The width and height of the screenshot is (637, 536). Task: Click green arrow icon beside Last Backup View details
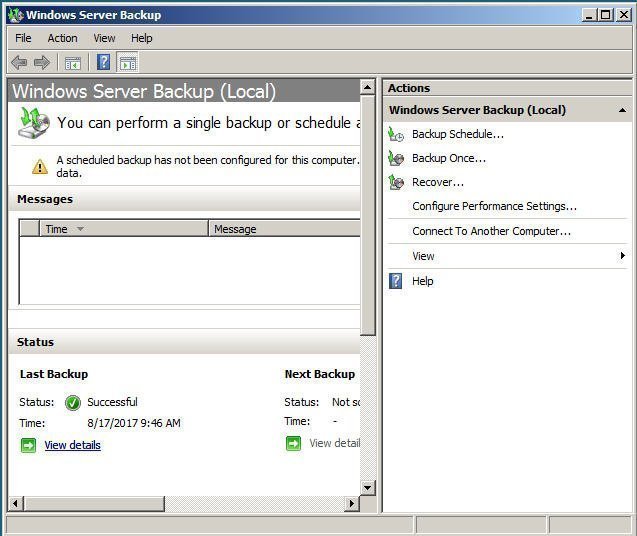[x=28, y=445]
